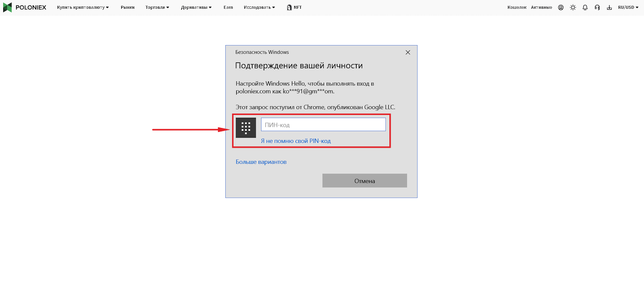
Task: Open the Earn menu item
Action: click(x=228, y=7)
